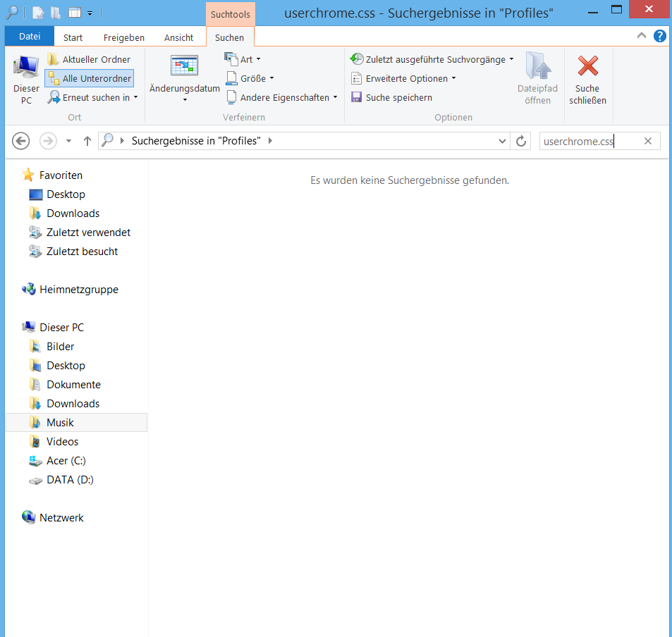The image size is (672, 637).
Task: Search only in Aktueller Ordner
Action: click(x=89, y=60)
